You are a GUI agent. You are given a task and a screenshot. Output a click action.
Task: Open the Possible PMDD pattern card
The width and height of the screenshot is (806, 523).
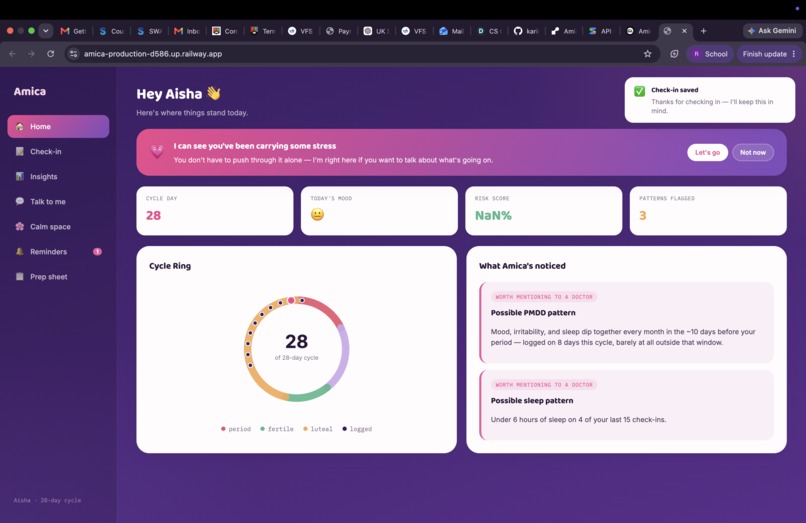pyautogui.click(x=626, y=322)
